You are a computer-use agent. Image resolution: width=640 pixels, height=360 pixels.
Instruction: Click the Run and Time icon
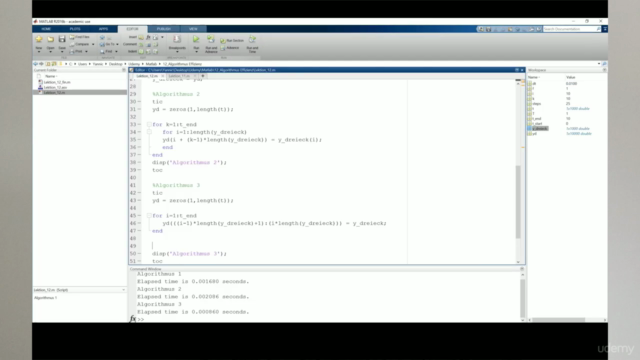pyautogui.click(x=252, y=39)
